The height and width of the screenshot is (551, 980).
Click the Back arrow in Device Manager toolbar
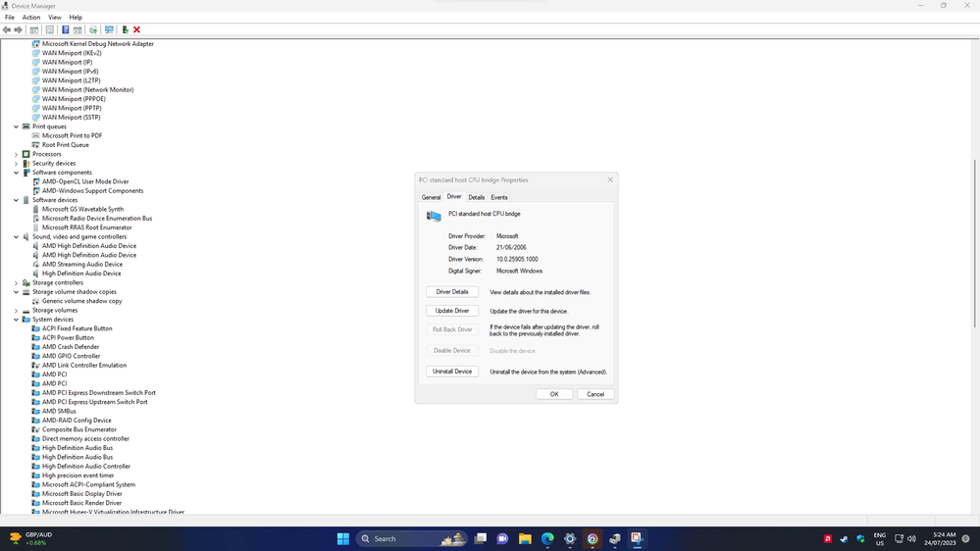point(7,30)
